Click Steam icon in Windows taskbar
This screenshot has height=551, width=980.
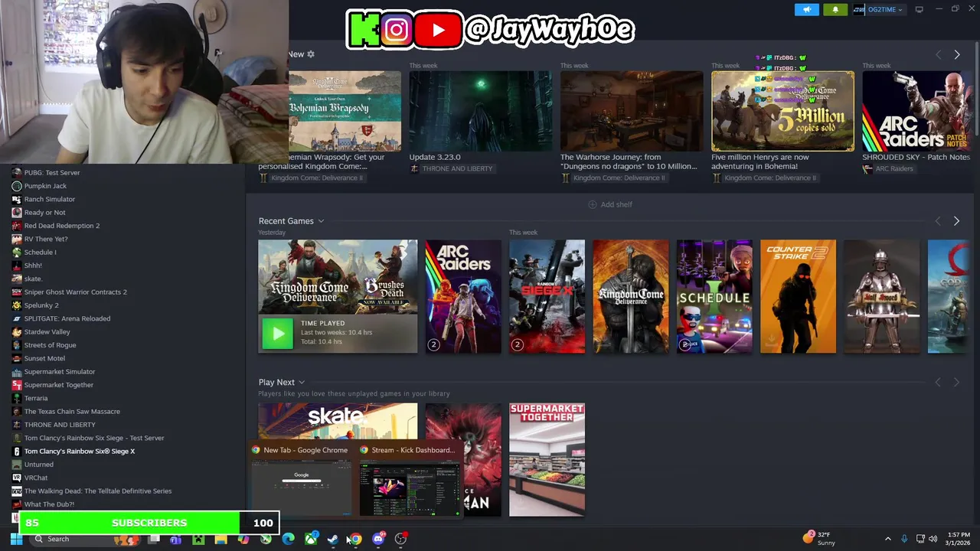click(x=333, y=539)
